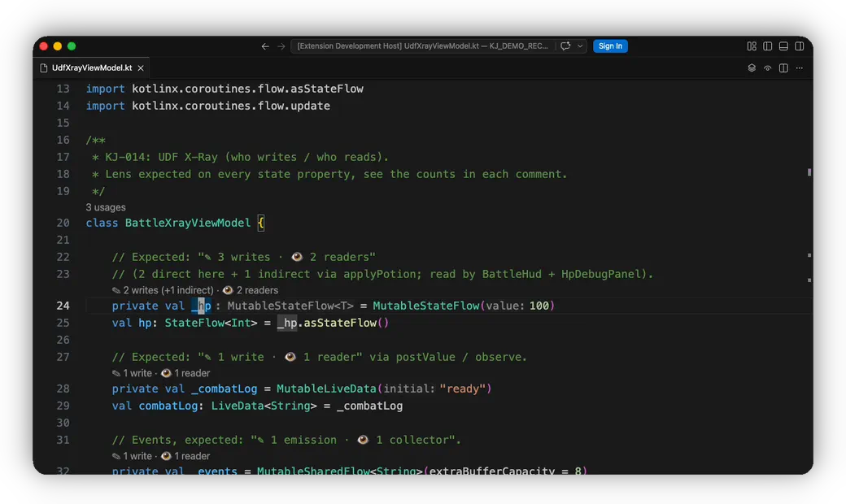Viewport: 846px width, 504px height.
Task: Expand the chevron next to the chat icon
Action: [580, 46]
